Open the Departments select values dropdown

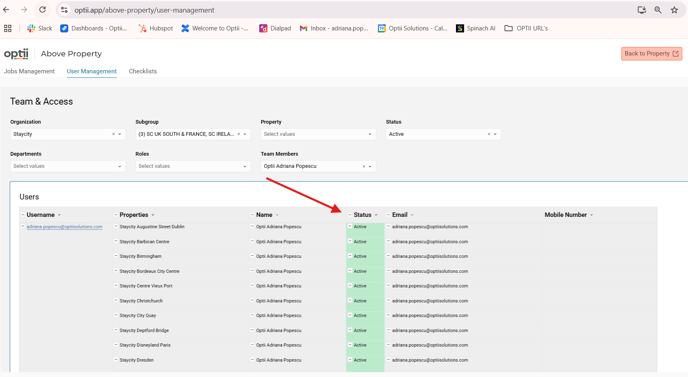pyautogui.click(x=68, y=166)
